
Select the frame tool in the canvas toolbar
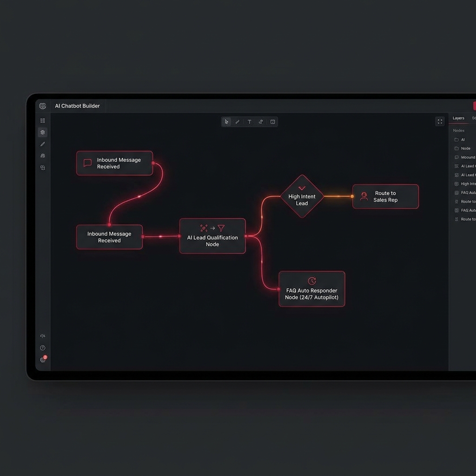272,122
